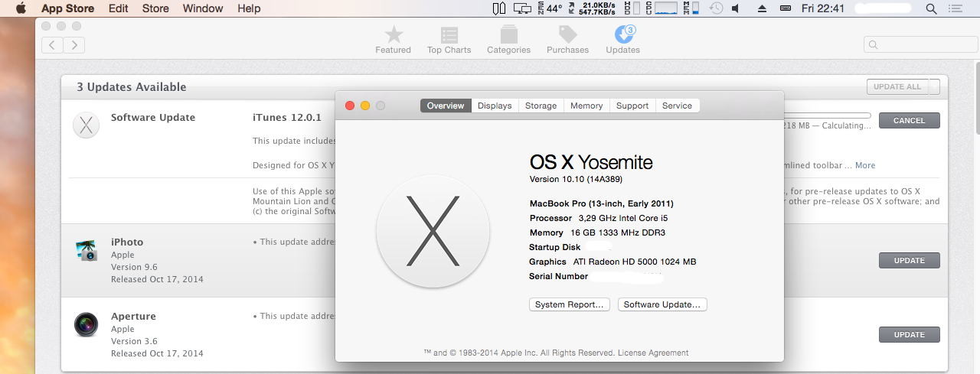Open the Updates toolbar icon
The image size is (980, 374).
pos(622,35)
